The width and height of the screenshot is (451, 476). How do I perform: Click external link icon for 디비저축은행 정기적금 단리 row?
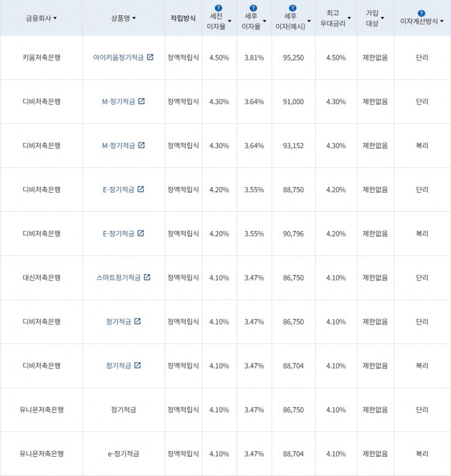click(x=138, y=321)
